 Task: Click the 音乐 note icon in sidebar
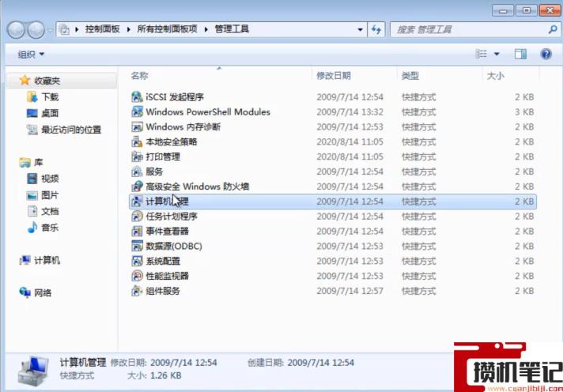[32, 228]
